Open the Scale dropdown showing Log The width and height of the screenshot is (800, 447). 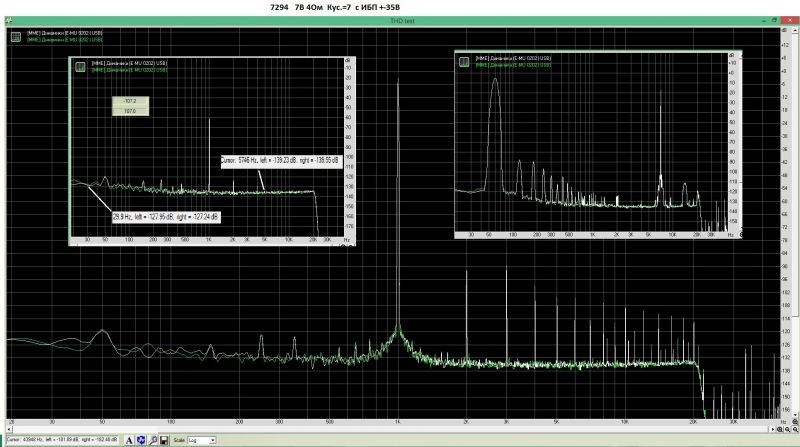click(203, 440)
